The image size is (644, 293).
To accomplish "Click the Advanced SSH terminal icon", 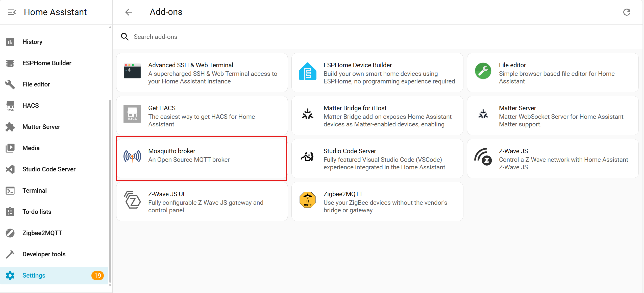I will coord(132,71).
